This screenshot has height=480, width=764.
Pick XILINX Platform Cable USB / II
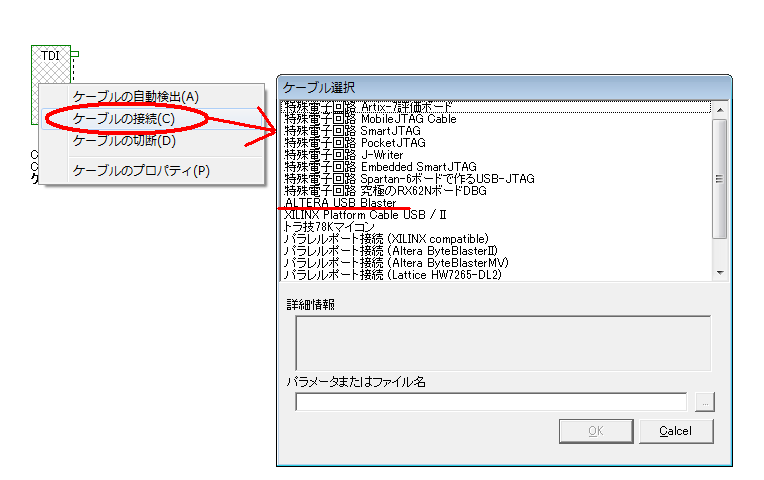coord(365,214)
